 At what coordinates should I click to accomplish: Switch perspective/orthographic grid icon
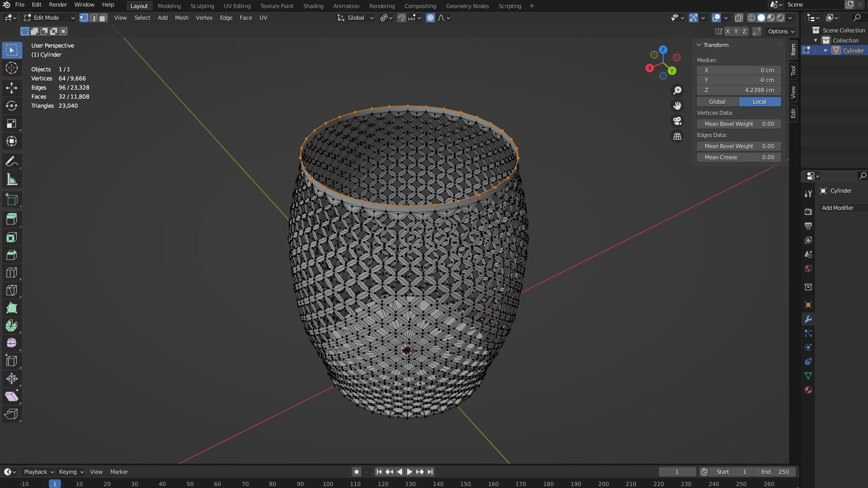[x=677, y=136]
